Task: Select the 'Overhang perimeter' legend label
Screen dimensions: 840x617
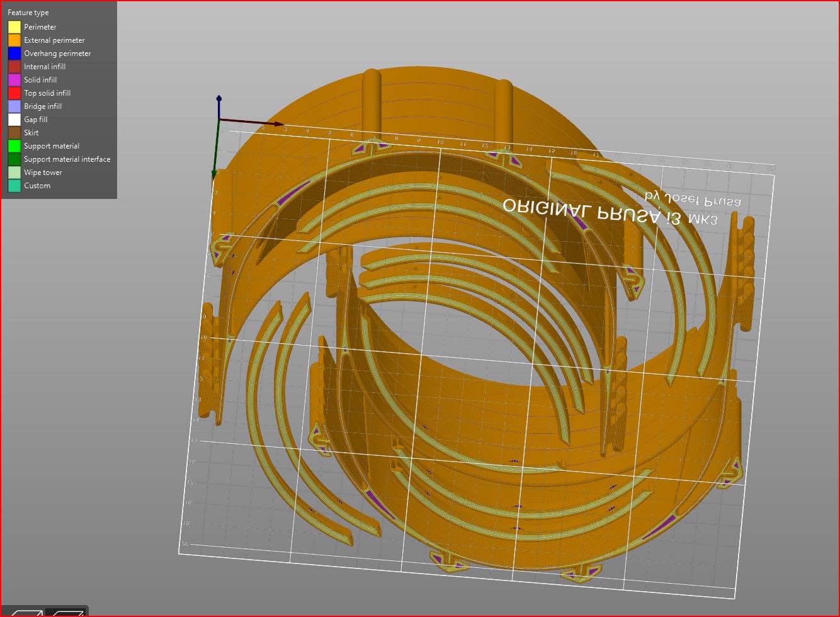Action: (57, 54)
